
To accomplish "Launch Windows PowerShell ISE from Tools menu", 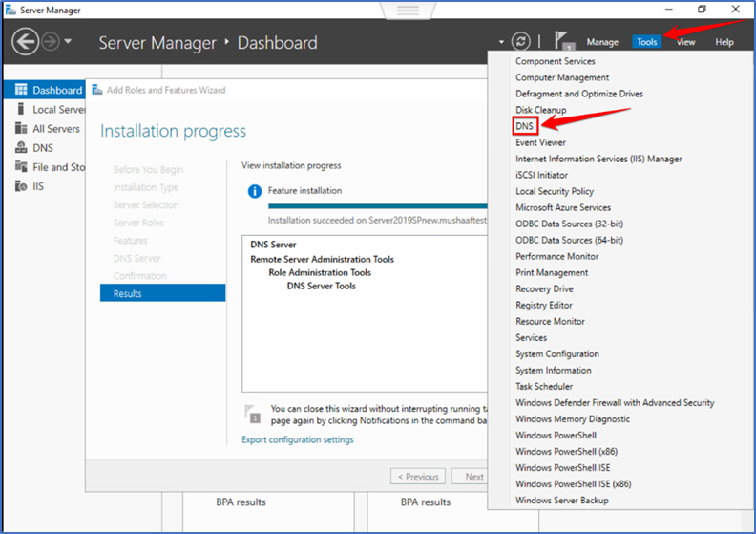I will coord(562,468).
